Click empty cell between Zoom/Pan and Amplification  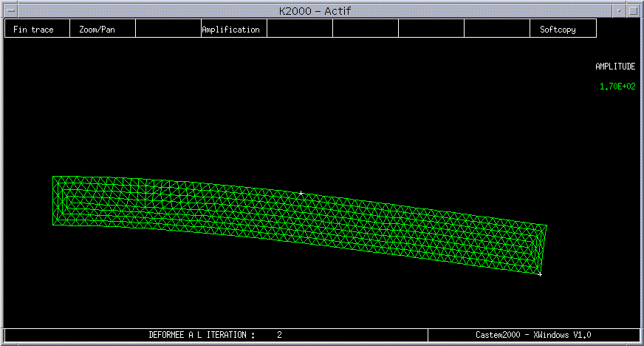(168, 30)
